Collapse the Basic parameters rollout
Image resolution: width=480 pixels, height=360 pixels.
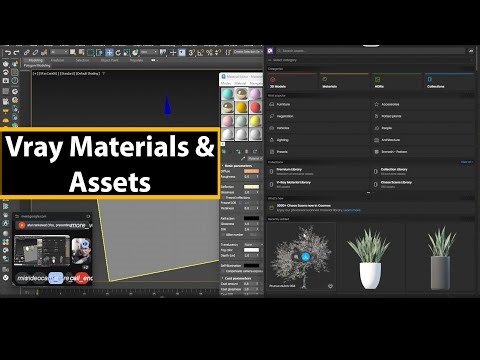[x=238, y=166]
